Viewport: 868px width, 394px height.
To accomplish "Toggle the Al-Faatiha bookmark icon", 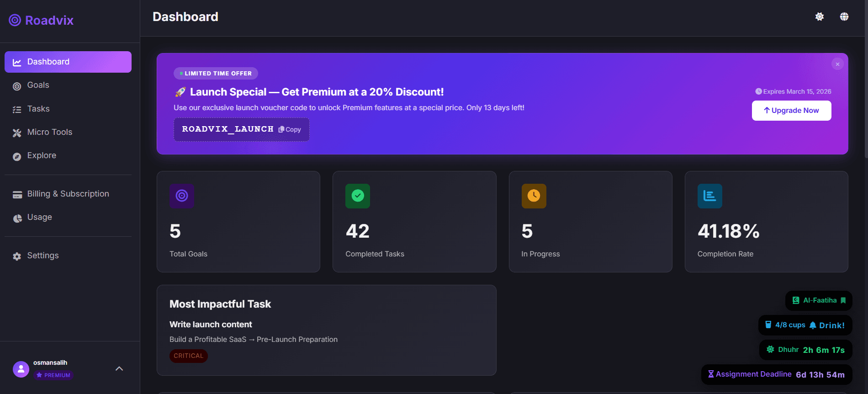I will click(843, 300).
